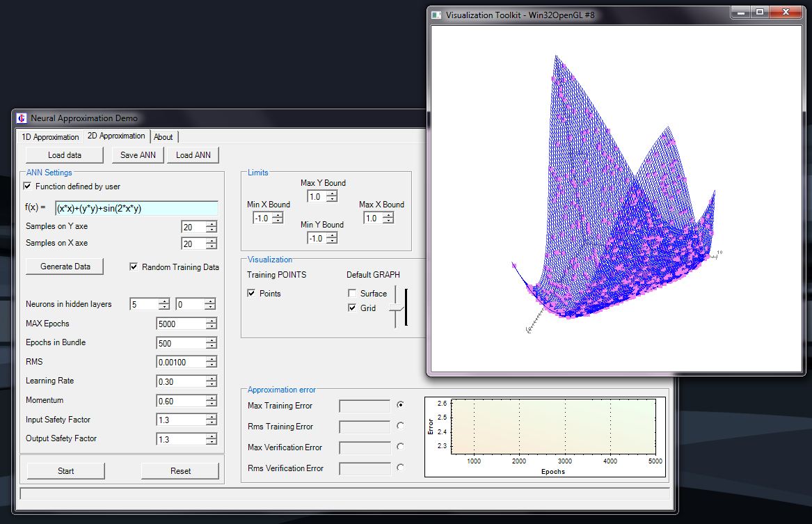Click the Visualization Toolkit window icon
The width and height of the screenshot is (812, 524).
436,14
